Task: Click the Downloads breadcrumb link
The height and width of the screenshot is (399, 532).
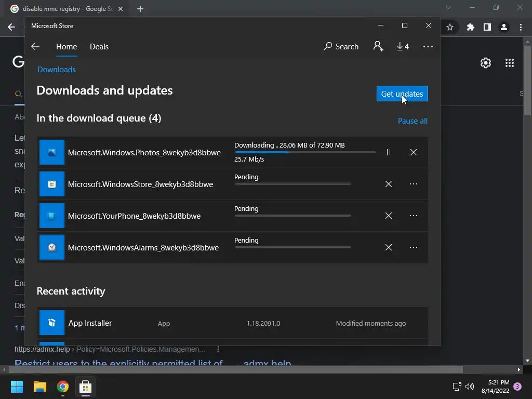Action: pyautogui.click(x=56, y=70)
